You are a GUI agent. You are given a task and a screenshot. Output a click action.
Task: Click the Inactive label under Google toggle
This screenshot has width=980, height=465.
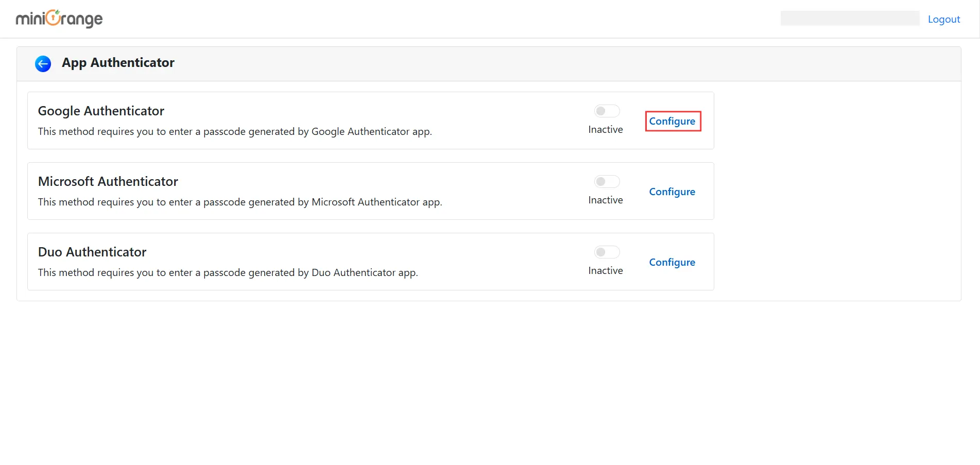coord(606,129)
